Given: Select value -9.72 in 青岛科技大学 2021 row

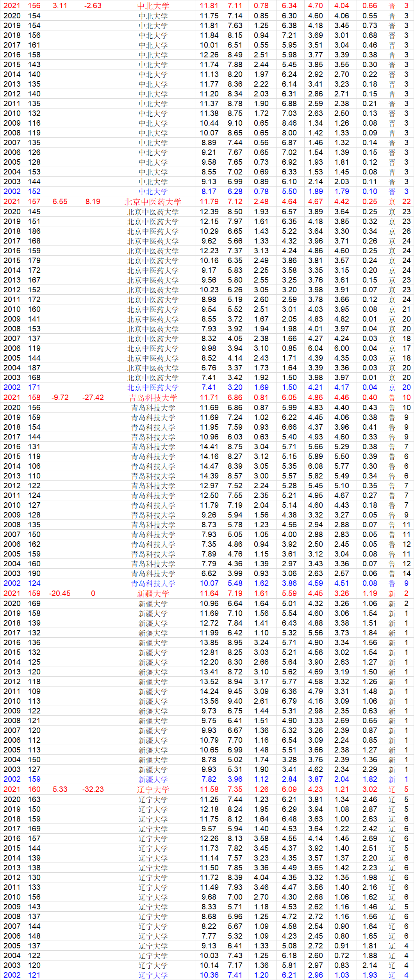Looking at the screenshot, I should click(60, 398).
